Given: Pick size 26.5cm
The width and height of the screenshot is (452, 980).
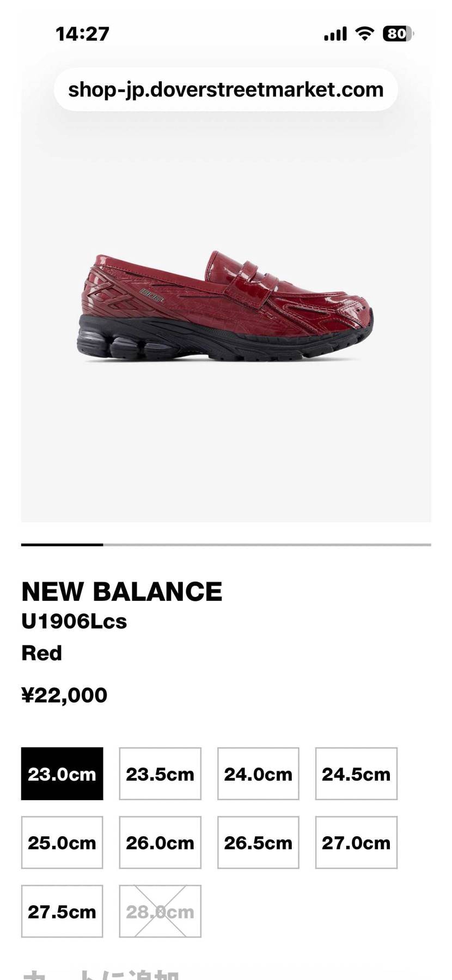Looking at the screenshot, I should [258, 842].
